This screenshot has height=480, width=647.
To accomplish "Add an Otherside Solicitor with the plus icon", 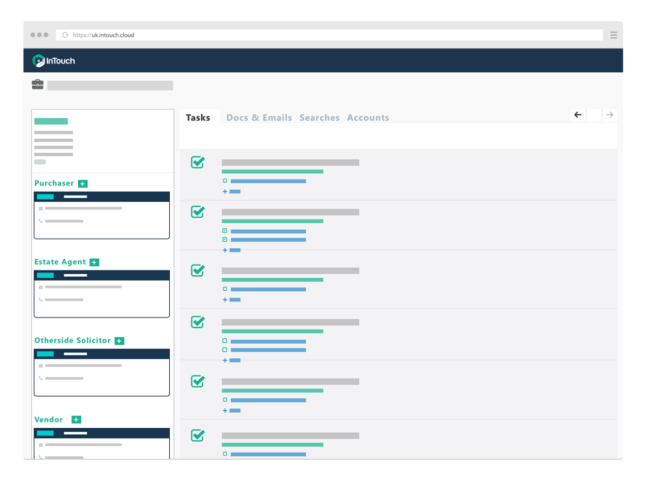I will (x=119, y=341).
